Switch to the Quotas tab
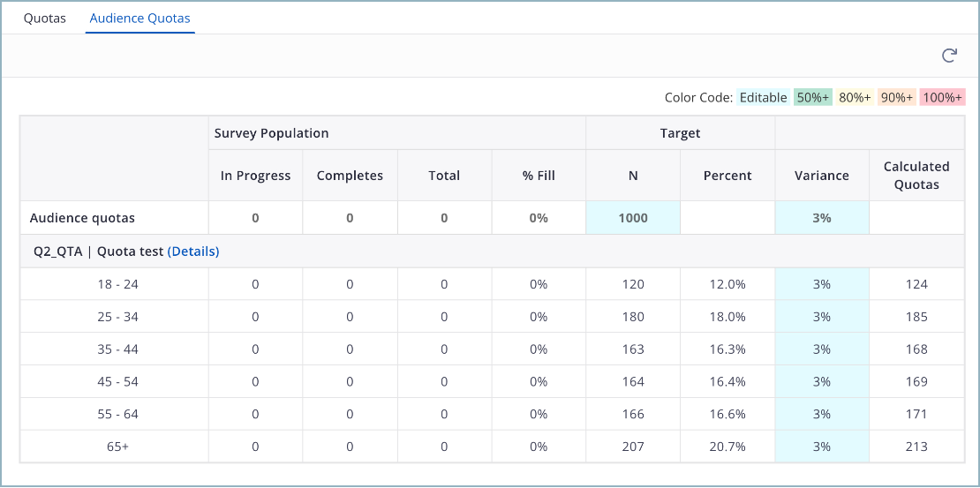Screen dimensions: 980x488 point(45,18)
